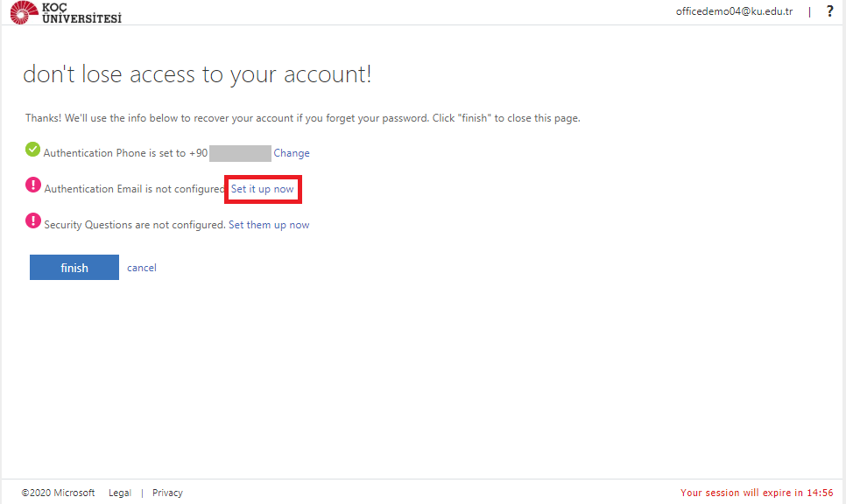Click the greyed-out phone number field
Viewport: 846px width, 504px height.
click(240, 153)
